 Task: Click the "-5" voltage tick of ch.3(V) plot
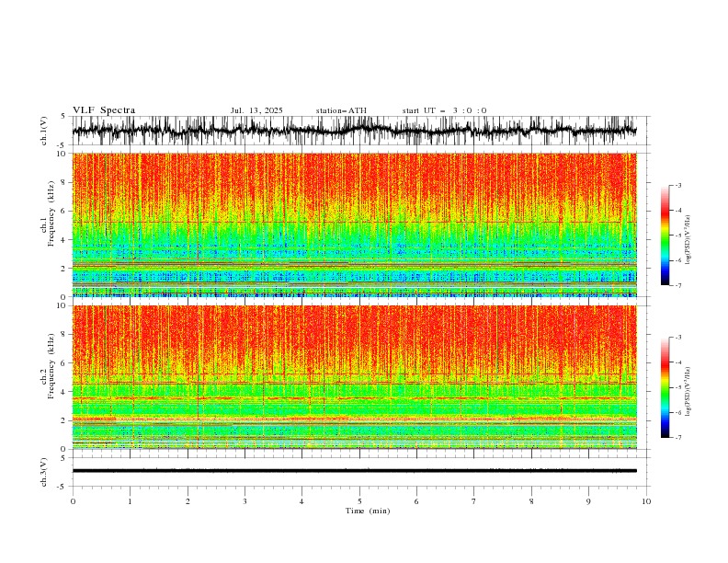63,487
